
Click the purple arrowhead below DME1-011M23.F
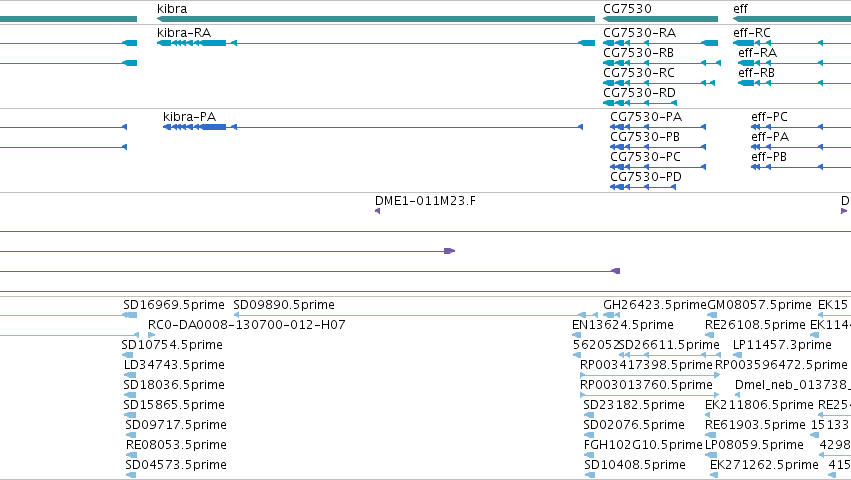coord(377,211)
